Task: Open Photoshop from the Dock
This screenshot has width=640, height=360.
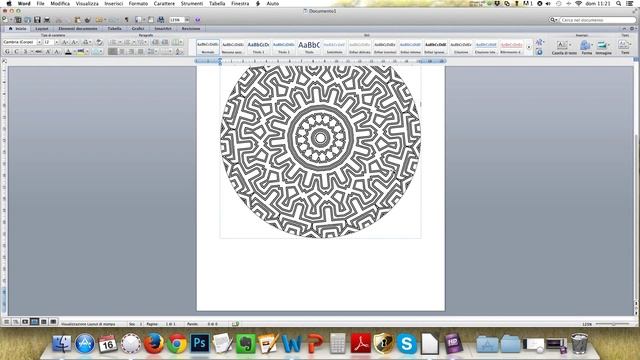Action: 200,343
